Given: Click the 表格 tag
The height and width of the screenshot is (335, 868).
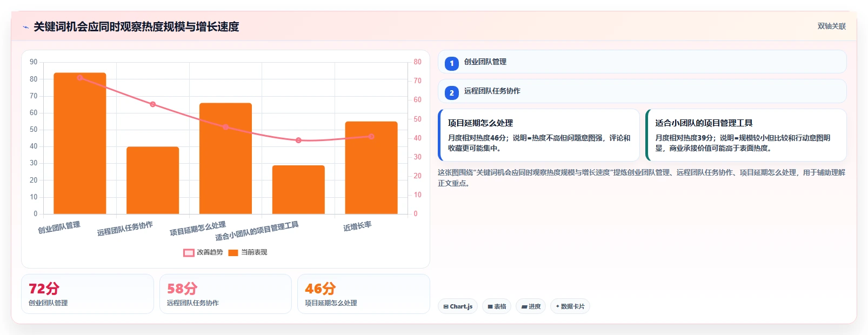Looking at the screenshot, I should 497,306.
